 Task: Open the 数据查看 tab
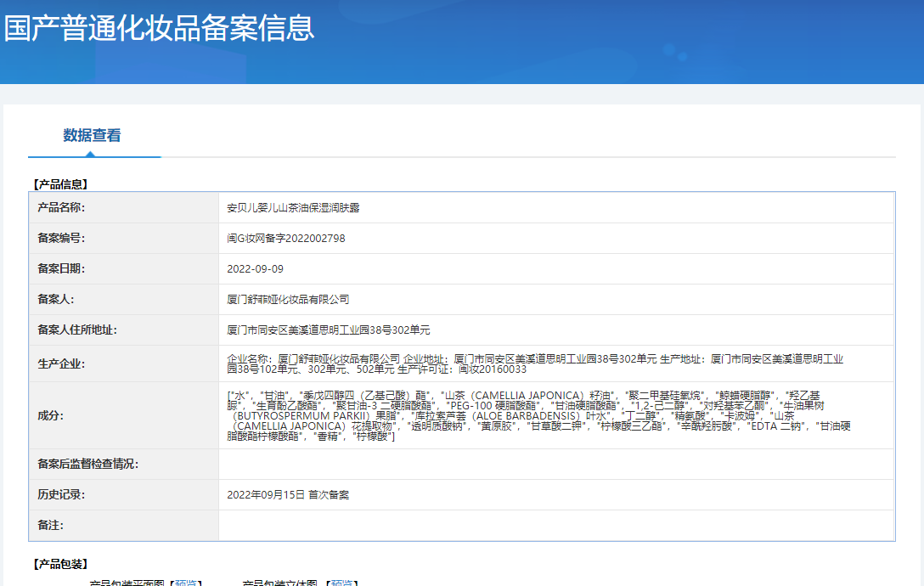[92, 136]
